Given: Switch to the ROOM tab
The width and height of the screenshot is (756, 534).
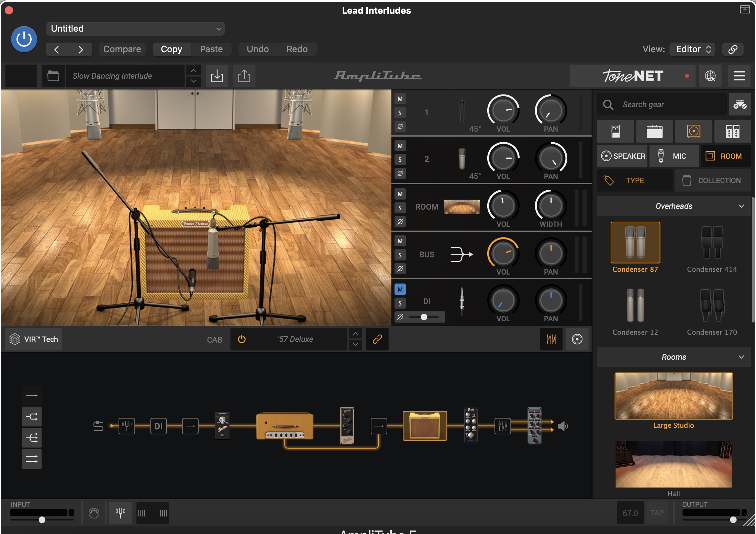Looking at the screenshot, I should click(726, 156).
